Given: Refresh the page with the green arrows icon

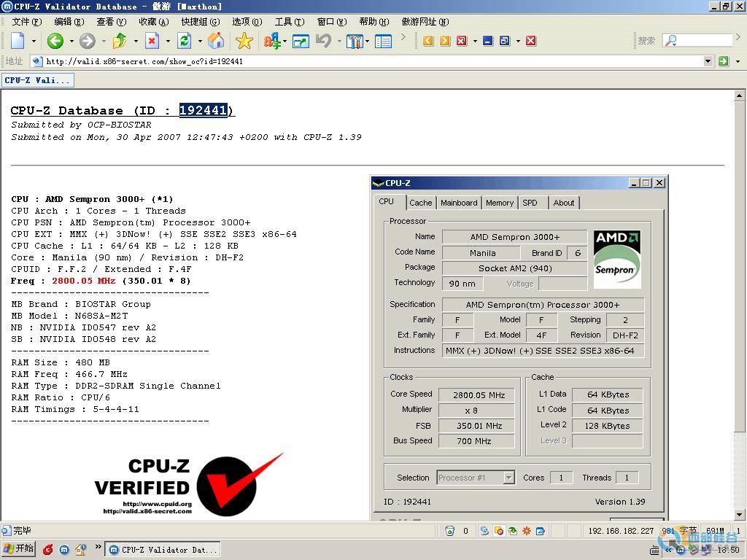Looking at the screenshot, I should pyautogui.click(x=184, y=41).
